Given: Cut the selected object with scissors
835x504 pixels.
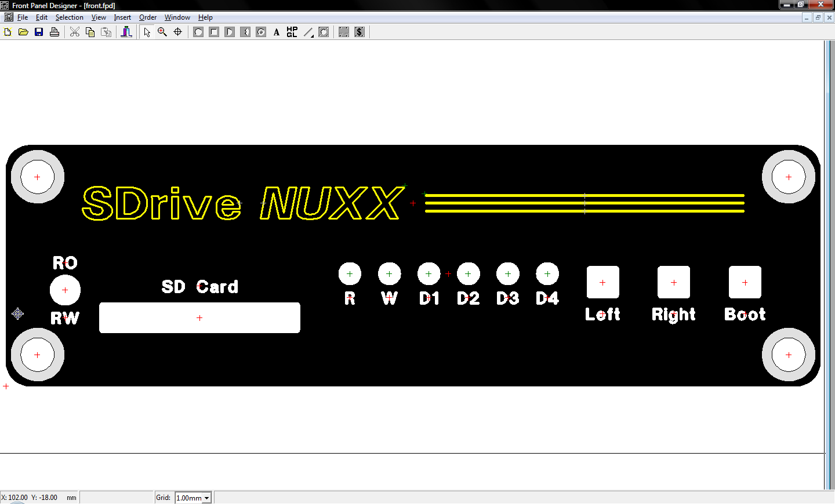Looking at the screenshot, I should pos(75,32).
